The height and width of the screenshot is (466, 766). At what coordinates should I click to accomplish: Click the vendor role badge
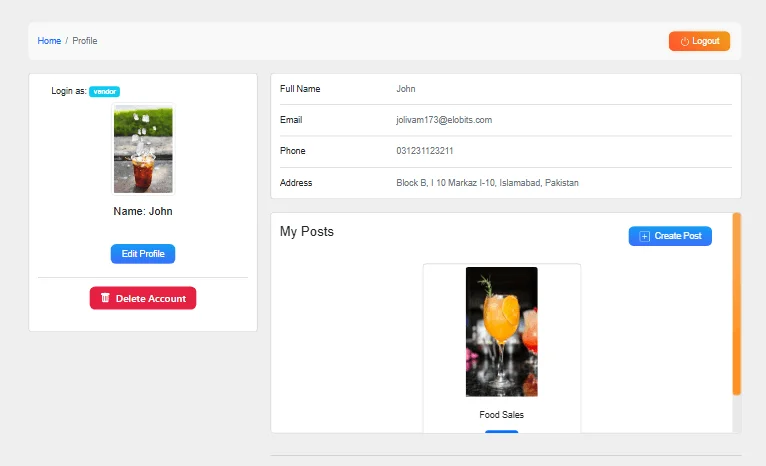(x=104, y=91)
